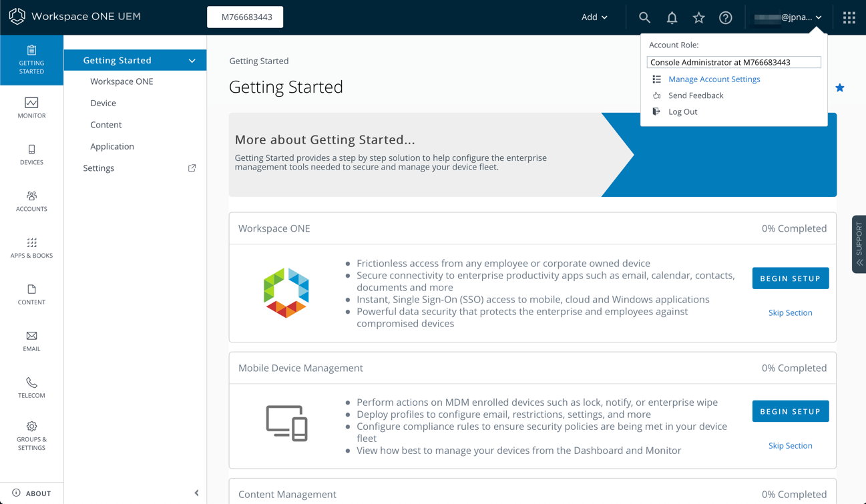Click the Mobile Device Management devices graphic
Screen dimensions: 866x504
click(286, 423)
